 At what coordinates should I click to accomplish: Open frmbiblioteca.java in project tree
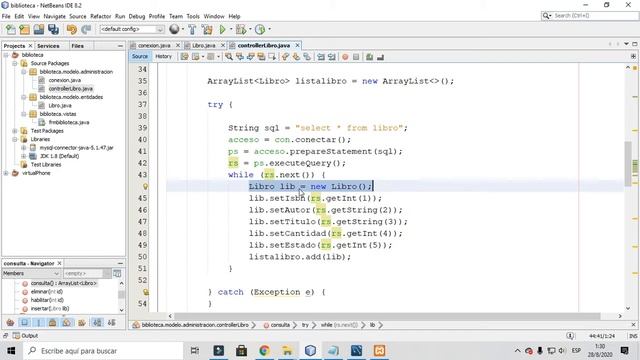click(69, 122)
